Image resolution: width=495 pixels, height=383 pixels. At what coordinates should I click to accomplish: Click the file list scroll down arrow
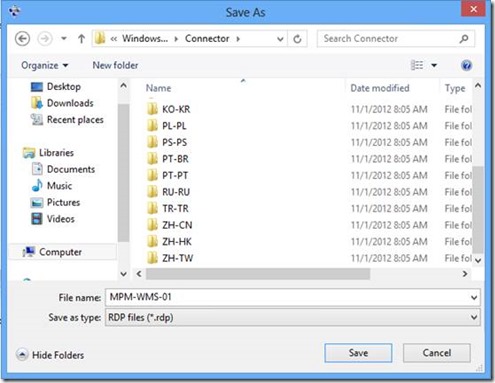click(478, 260)
